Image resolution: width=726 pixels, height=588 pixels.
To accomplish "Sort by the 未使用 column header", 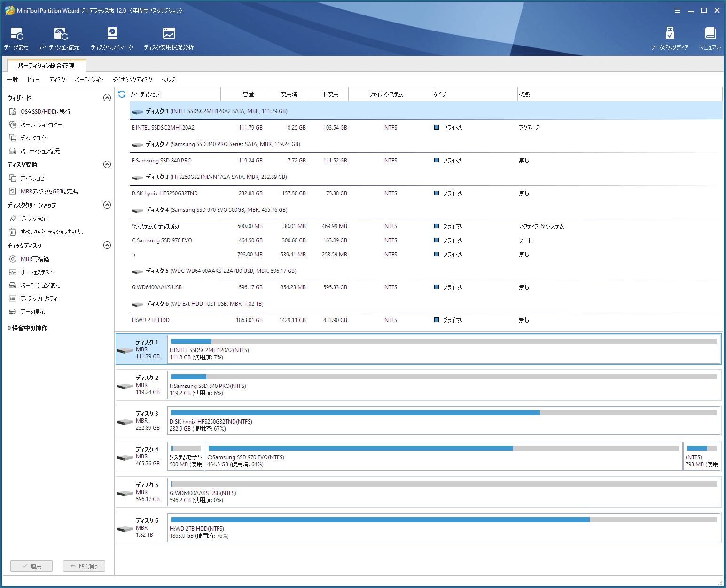I will (x=328, y=94).
